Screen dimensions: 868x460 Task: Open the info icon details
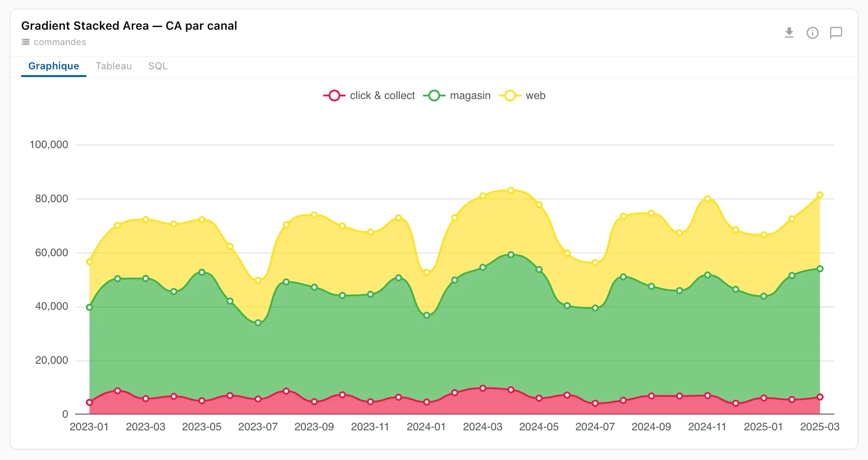[x=812, y=33]
